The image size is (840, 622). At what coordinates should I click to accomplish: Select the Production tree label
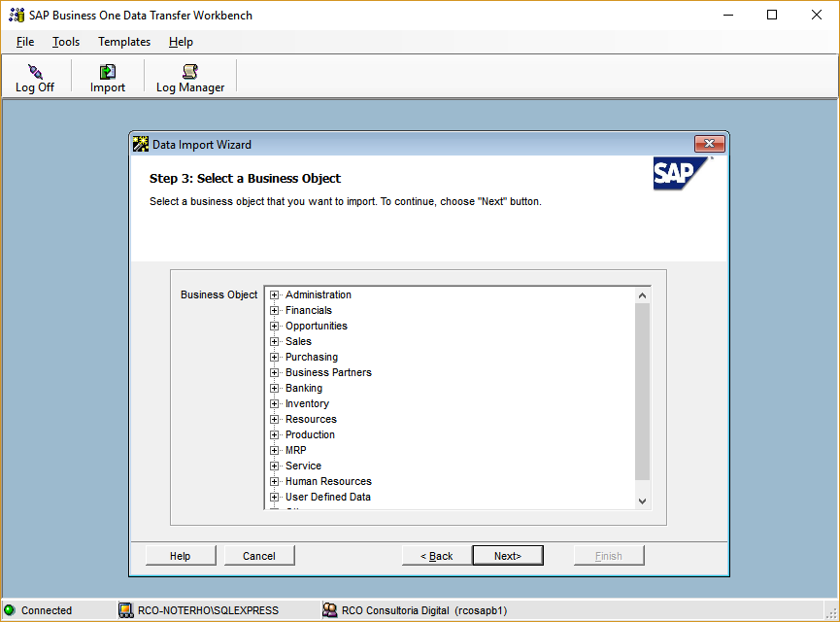click(310, 434)
